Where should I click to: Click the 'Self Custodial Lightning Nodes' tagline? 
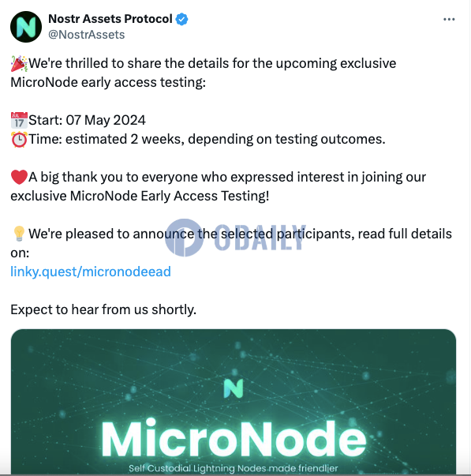click(234, 468)
